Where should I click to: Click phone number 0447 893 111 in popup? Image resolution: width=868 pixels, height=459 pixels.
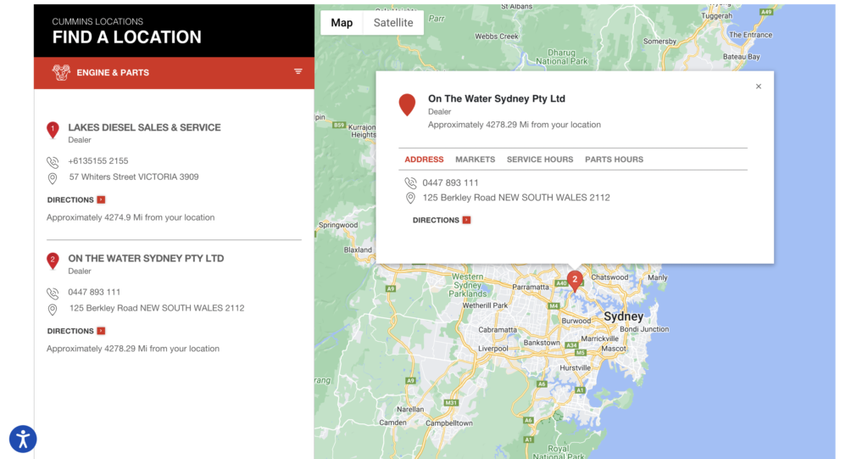coord(450,183)
